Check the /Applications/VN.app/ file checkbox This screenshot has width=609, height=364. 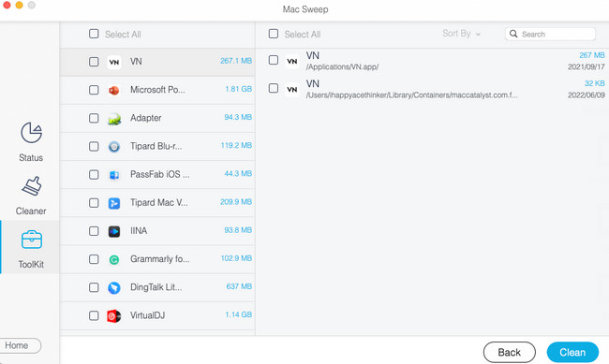(274, 60)
